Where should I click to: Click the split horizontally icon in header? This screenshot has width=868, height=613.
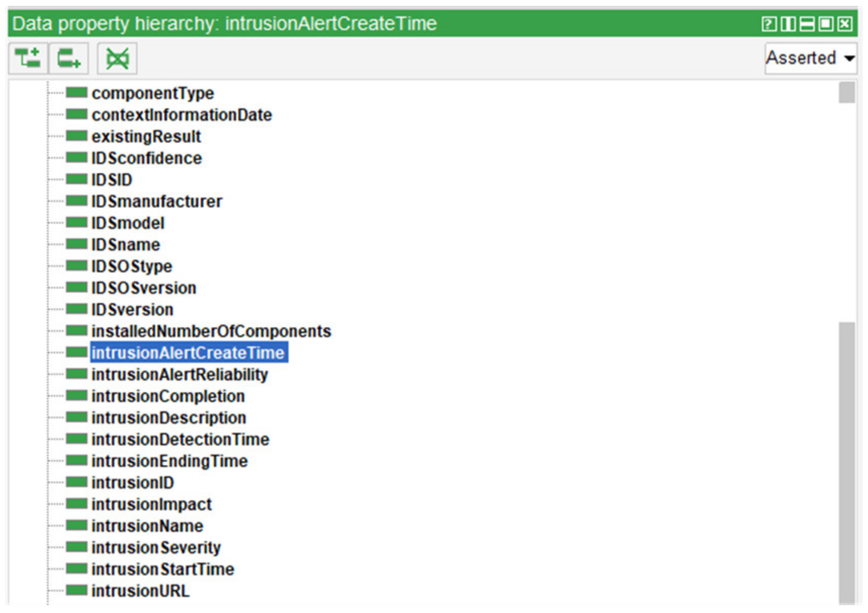[807, 24]
